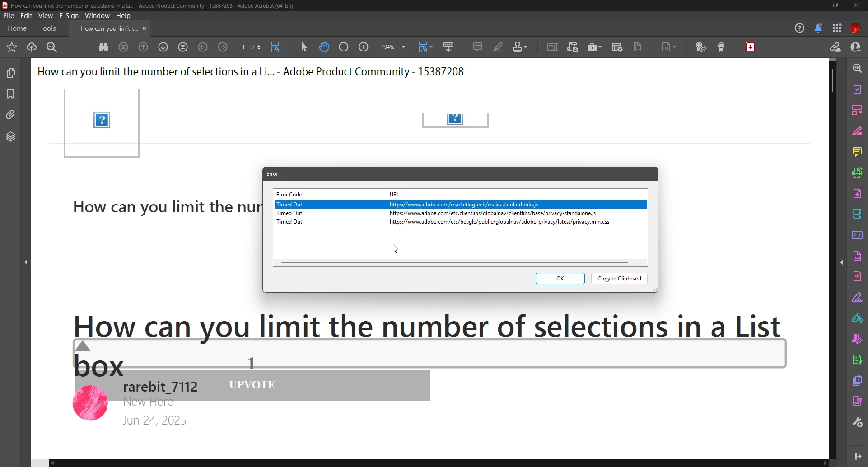The image size is (868, 467).
Task: Click the URL column header
Action: tap(394, 195)
